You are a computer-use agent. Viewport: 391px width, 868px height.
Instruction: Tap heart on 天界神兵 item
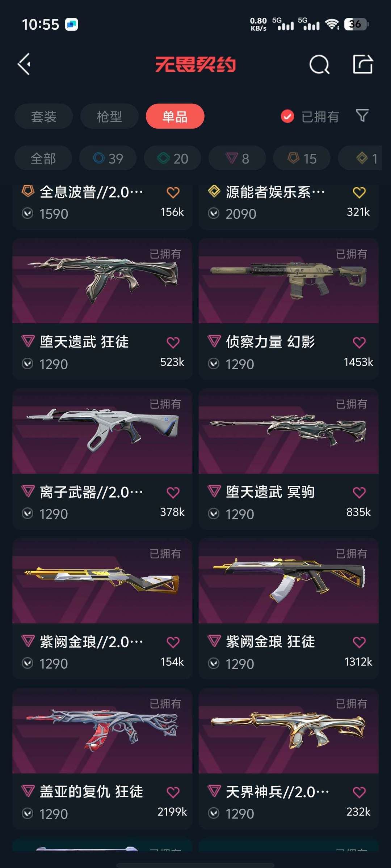(359, 792)
